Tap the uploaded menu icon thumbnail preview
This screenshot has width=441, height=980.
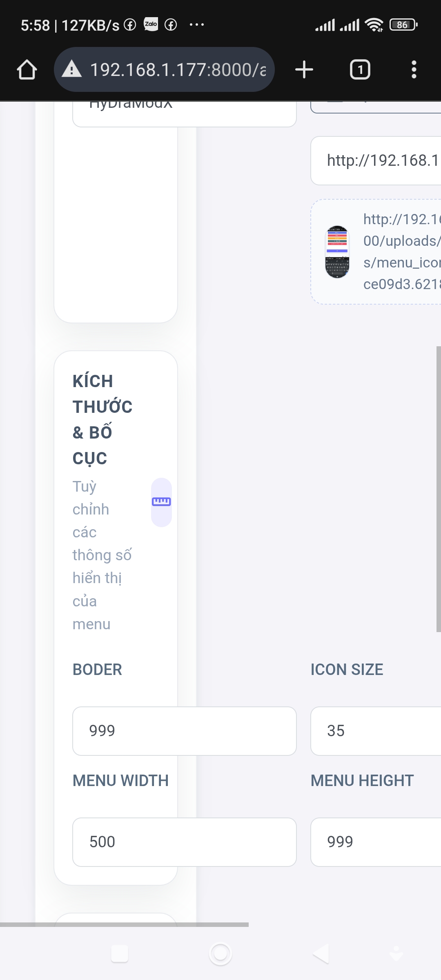(x=337, y=252)
